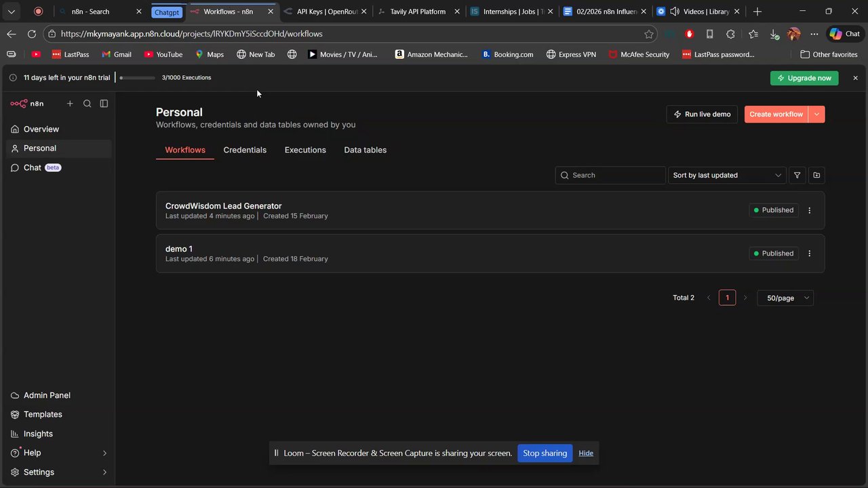
Task: Click the view site information icon in the address bar
Action: [52, 34]
